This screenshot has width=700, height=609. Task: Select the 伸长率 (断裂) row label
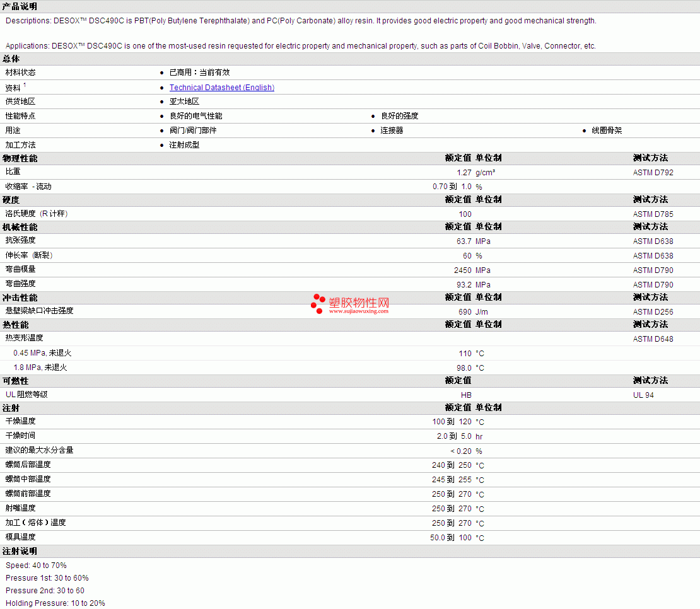point(29,255)
